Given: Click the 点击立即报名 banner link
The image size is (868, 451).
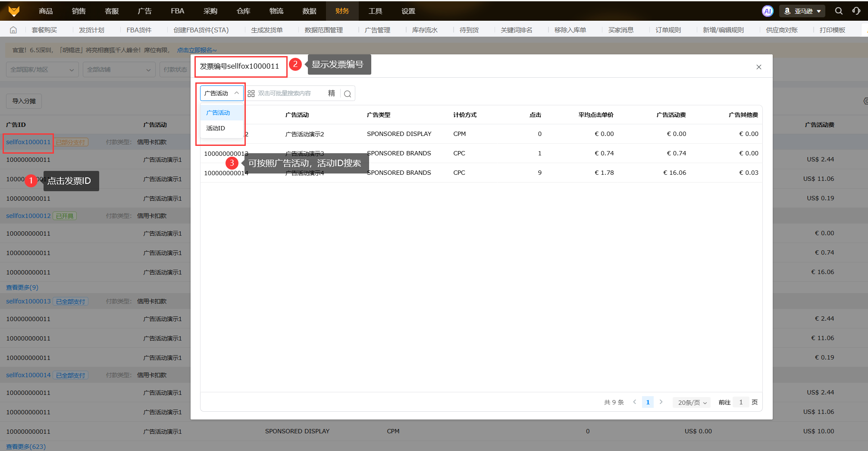Looking at the screenshot, I should 197,50.
